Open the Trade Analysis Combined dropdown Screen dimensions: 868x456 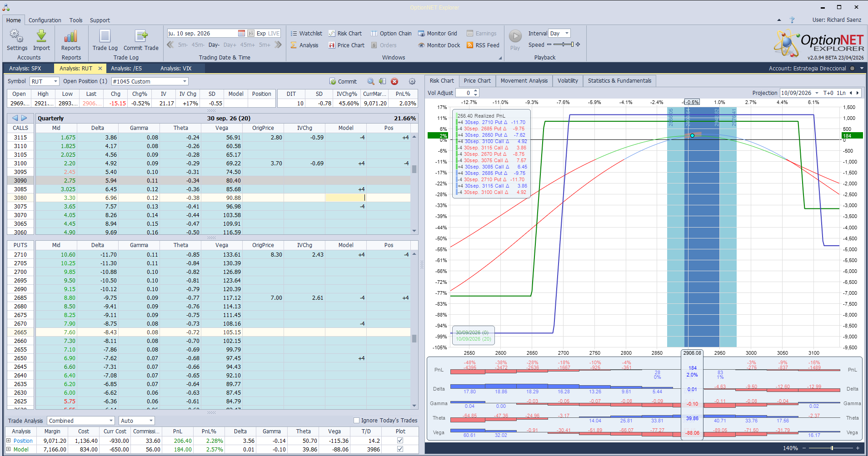point(111,421)
